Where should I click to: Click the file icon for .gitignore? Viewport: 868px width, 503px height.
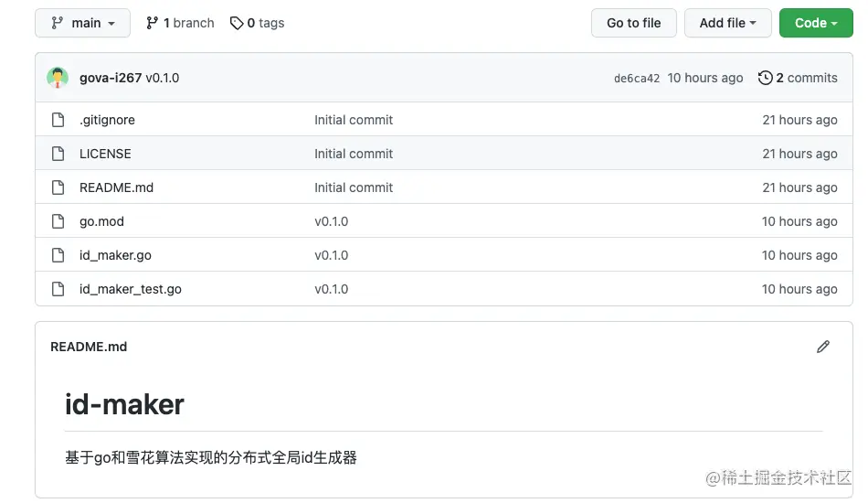[x=58, y=120]
